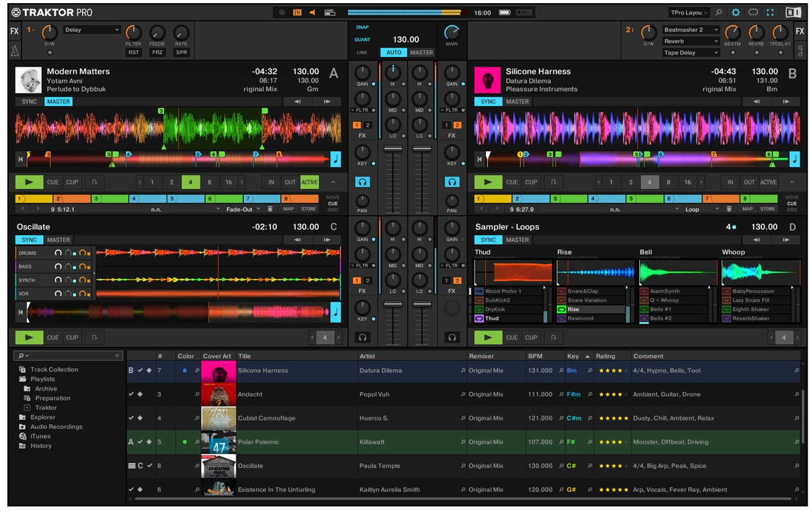Image resolution: width=812 pixels, height=517 pixels.
Task: Select Explorer in browser tree
Action: point(43,417)
